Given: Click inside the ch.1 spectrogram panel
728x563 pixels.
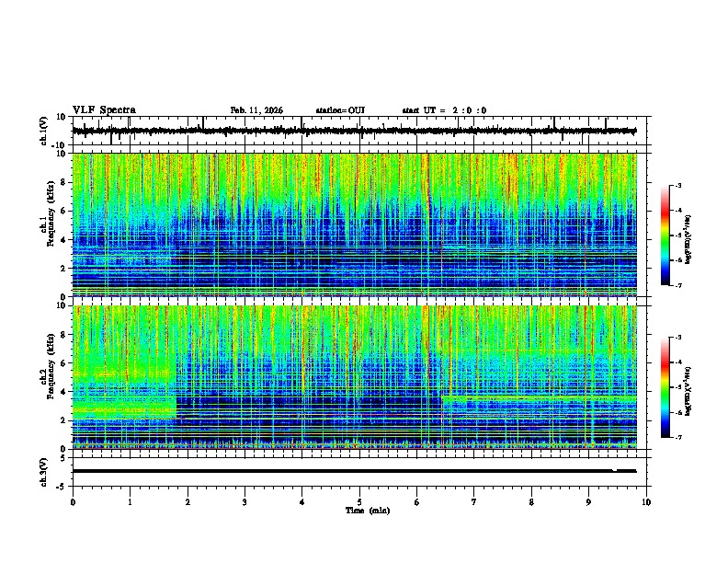Looking at the screenshot, I should point(355,224).
